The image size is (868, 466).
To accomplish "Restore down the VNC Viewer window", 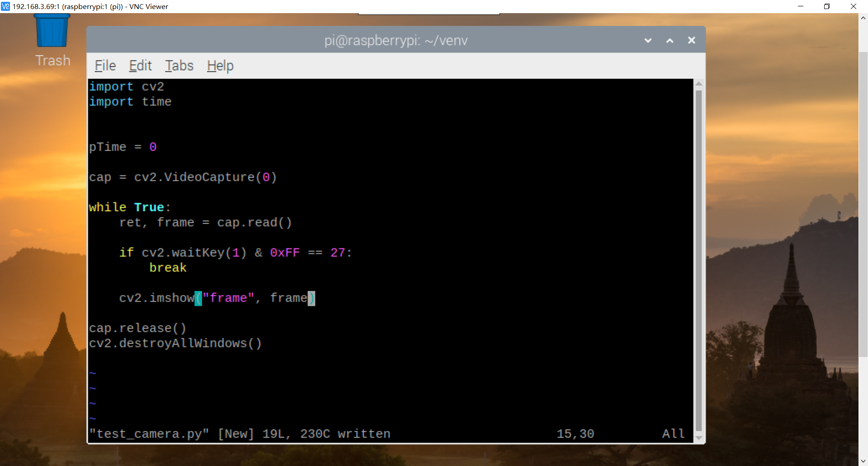I will click(x=827, y=6).
